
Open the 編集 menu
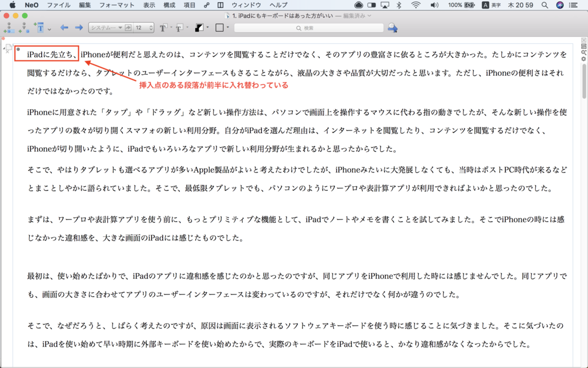point(85,5)
